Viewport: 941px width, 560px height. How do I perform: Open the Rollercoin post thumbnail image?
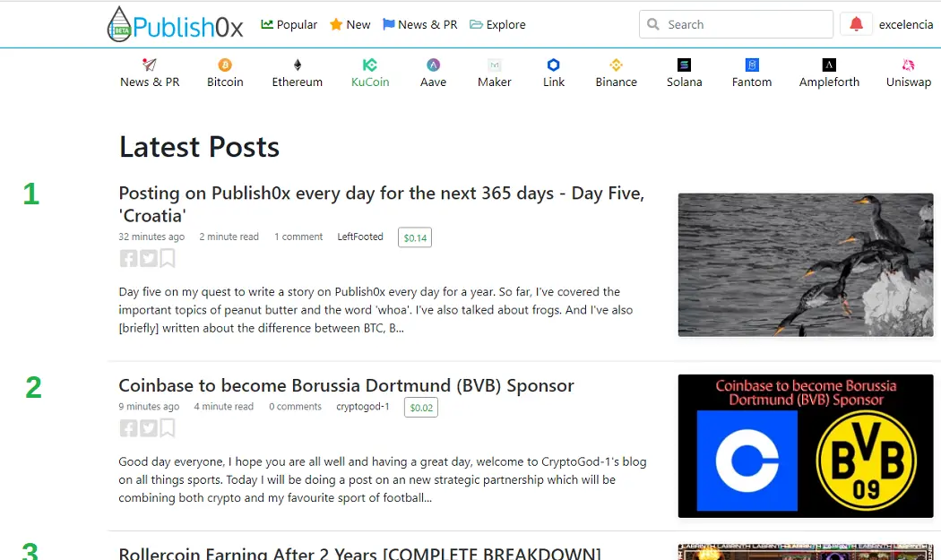806,552
